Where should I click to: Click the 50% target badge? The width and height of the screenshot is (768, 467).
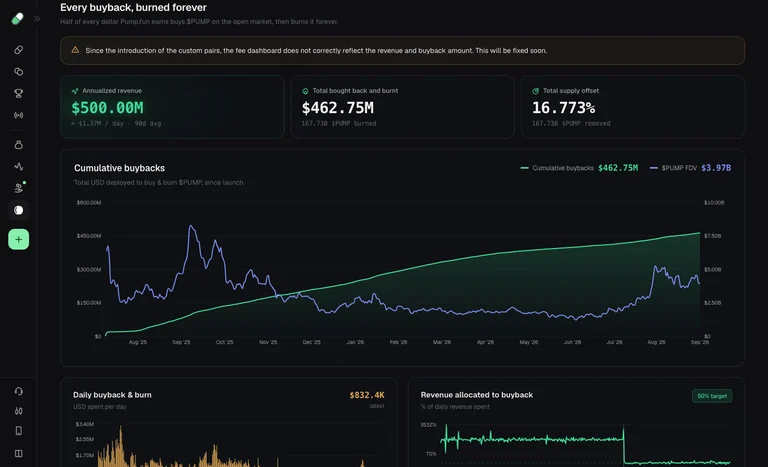(x=712, y=396)
